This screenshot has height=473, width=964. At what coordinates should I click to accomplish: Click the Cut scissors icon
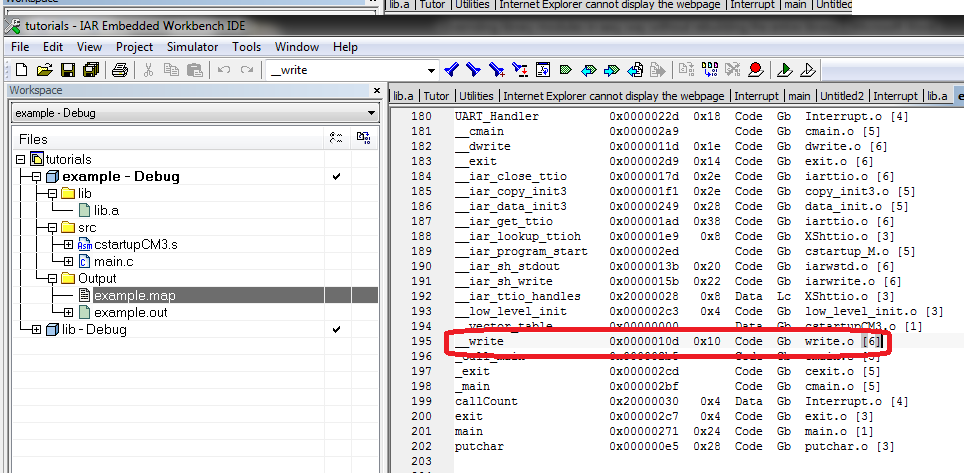(148, 70)
